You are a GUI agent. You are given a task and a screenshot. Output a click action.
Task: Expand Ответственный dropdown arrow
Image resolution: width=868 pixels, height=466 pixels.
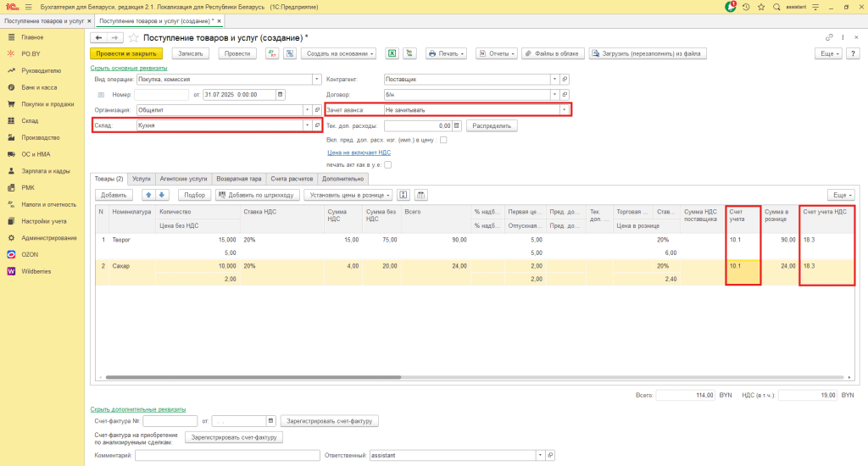pos(540,456)
